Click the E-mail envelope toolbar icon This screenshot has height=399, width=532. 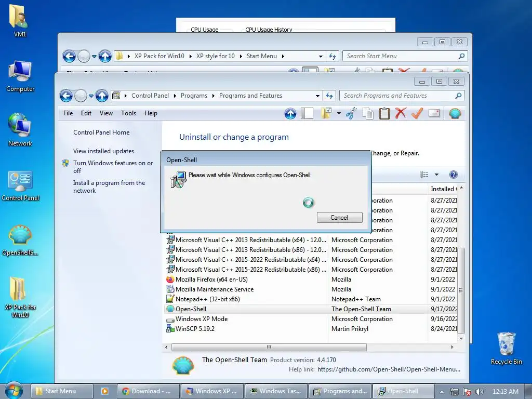point(434,113)
